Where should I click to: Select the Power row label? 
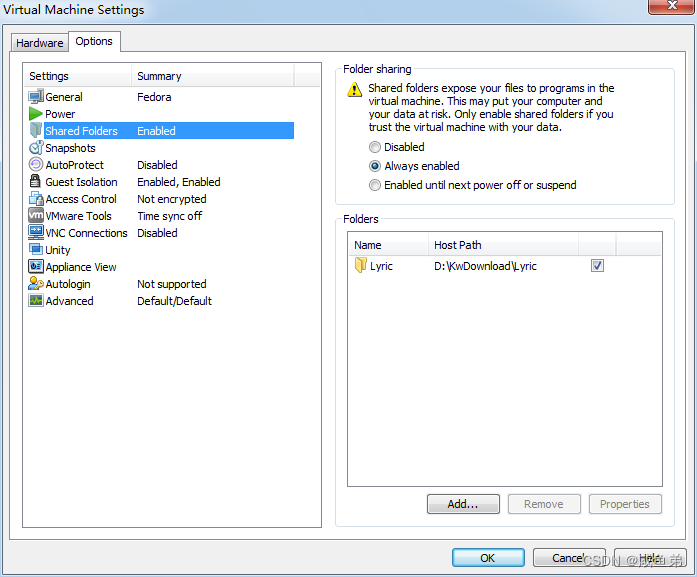(60, 114)
